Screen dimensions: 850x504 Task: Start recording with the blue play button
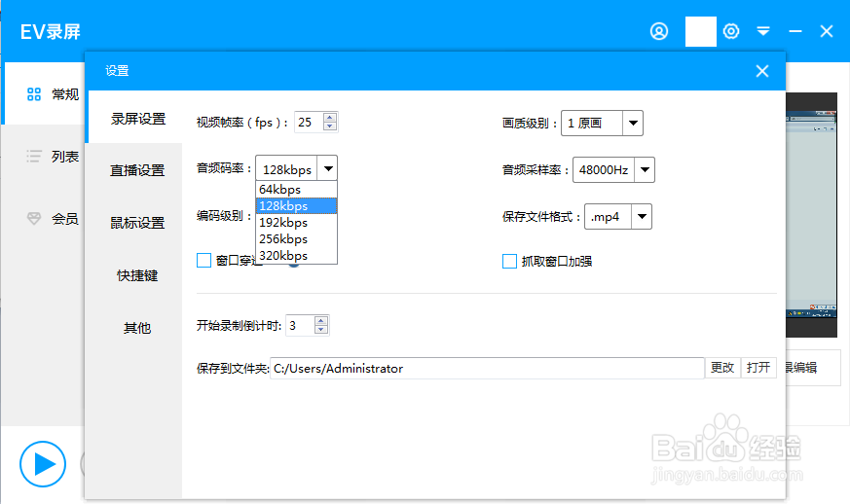click(x=43, y=464)
